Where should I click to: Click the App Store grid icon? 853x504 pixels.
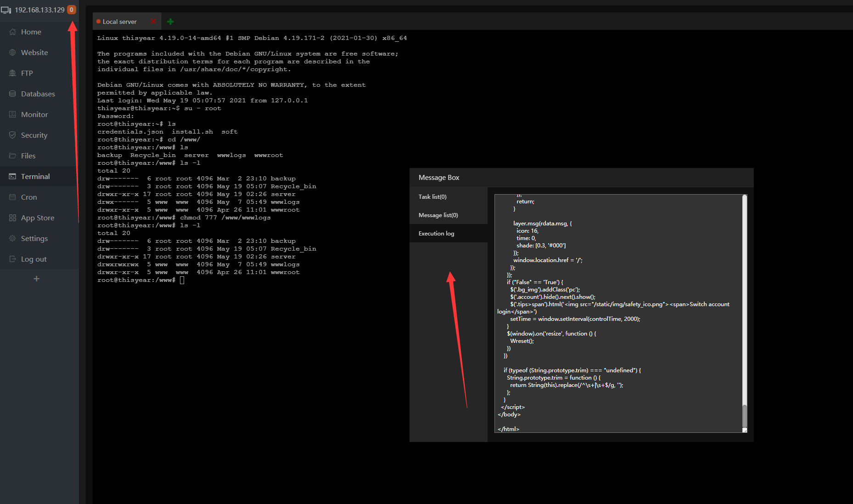pos(12,218)
